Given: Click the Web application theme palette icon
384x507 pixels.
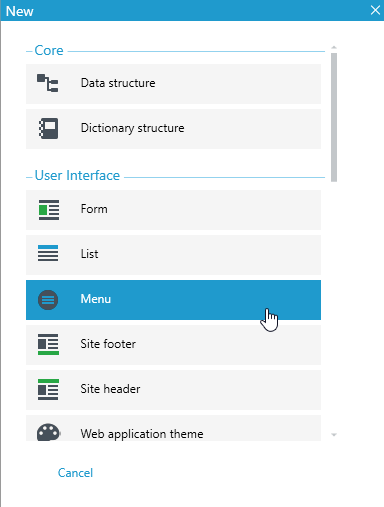Looking at the screenshot, I should point(48,432).
